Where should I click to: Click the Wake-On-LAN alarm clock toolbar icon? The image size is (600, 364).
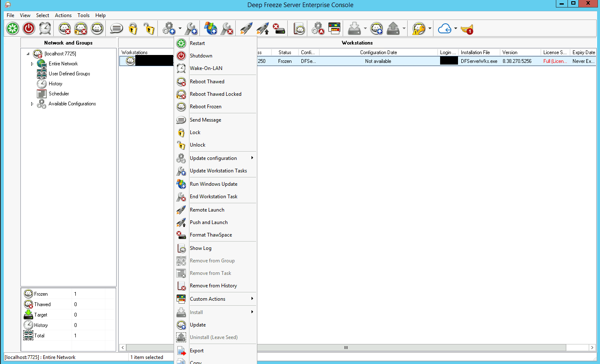[x=45, y=28]
